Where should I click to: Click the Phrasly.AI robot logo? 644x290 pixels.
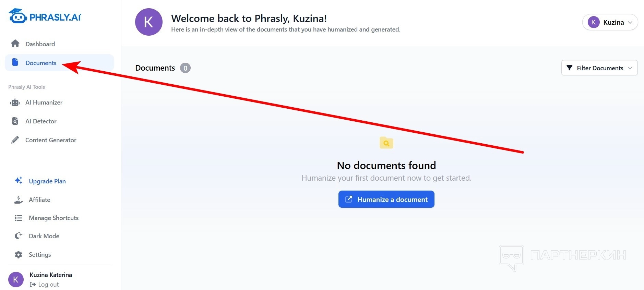click(18, 16)
